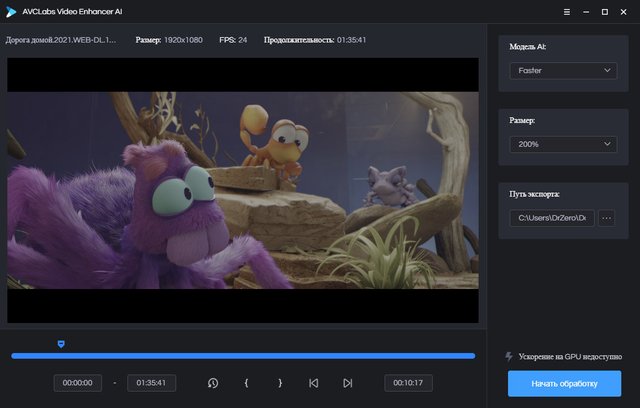Image resolution: width=640 pixels, height=408 pixels.
Task: Click the reset trim clock icon
Action: click(x=213, y=383)
